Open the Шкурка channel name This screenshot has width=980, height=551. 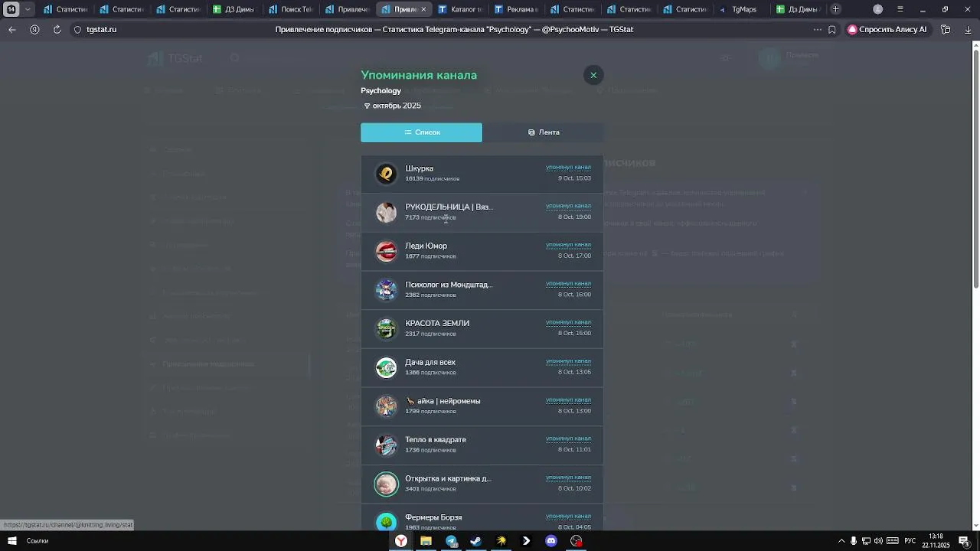[x=419, y=168]
